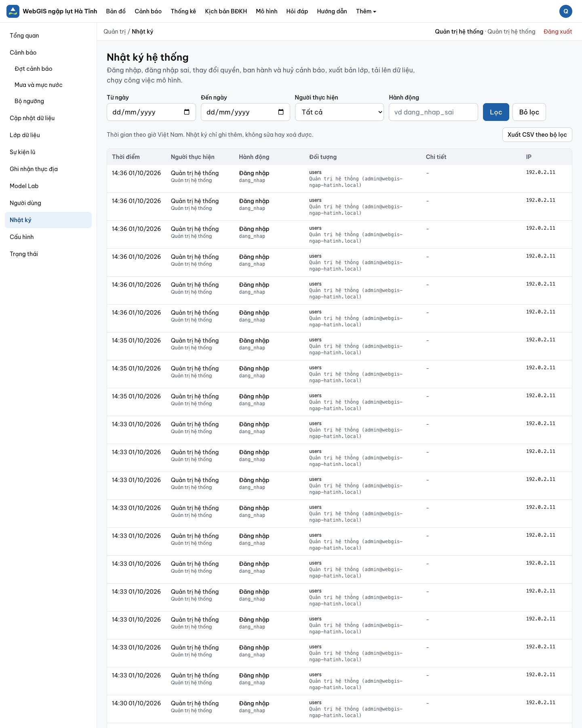The width and height of the screenshot is (582, 728).
Task: Focus the Từ ngày date input
Action: tap(151, 112)
